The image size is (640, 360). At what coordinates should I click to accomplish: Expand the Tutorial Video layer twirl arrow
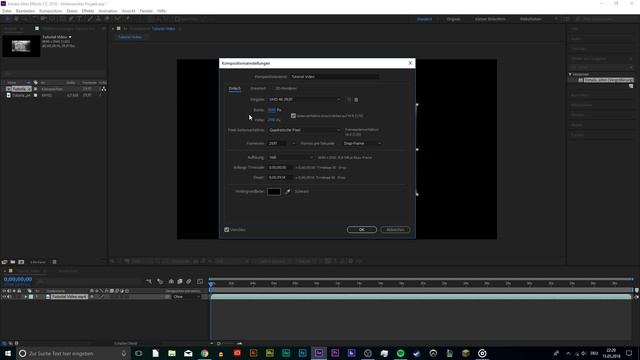[x=25, y=297]
